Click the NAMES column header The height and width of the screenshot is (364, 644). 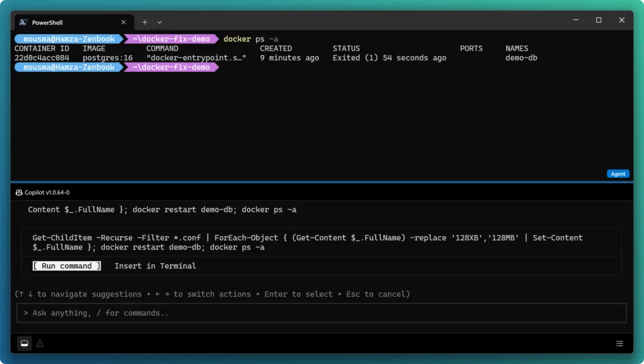[x=517, y=48]
